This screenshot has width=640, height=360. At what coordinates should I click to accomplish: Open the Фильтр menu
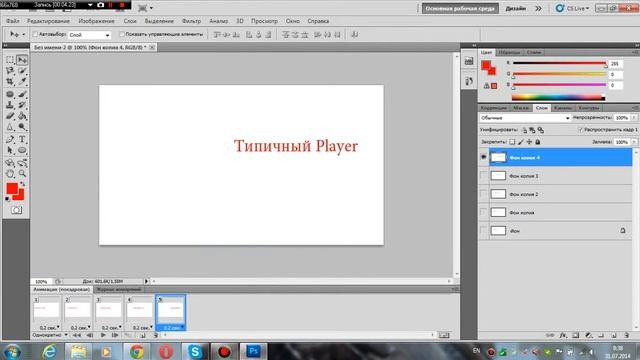(x=191, y=21)
